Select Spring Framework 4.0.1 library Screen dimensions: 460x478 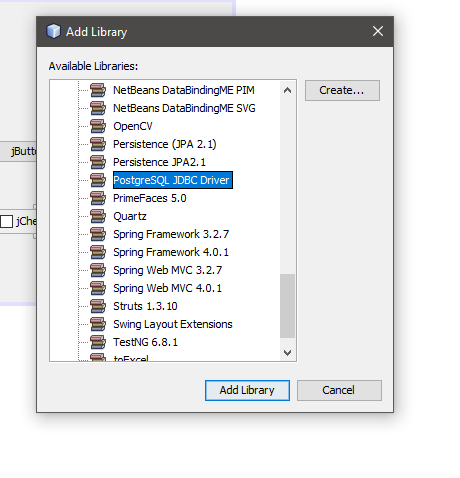171,252
